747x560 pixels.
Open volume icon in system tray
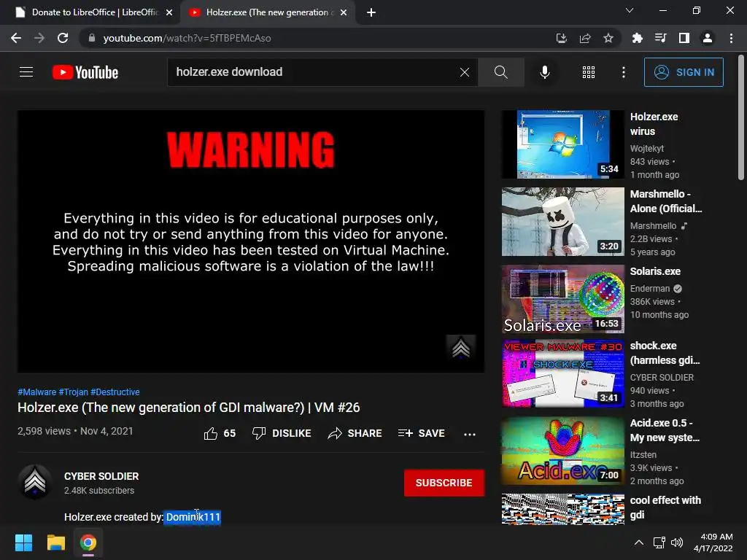click(x=676, y=542)
